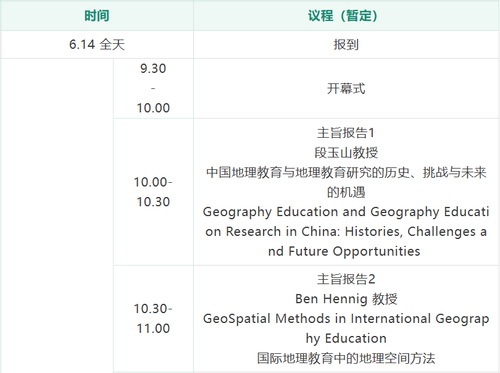The image size is (500, 373).
Task: Click the Chinese title 国际地理教育中的地理空间方法
Action: [346, 358]
